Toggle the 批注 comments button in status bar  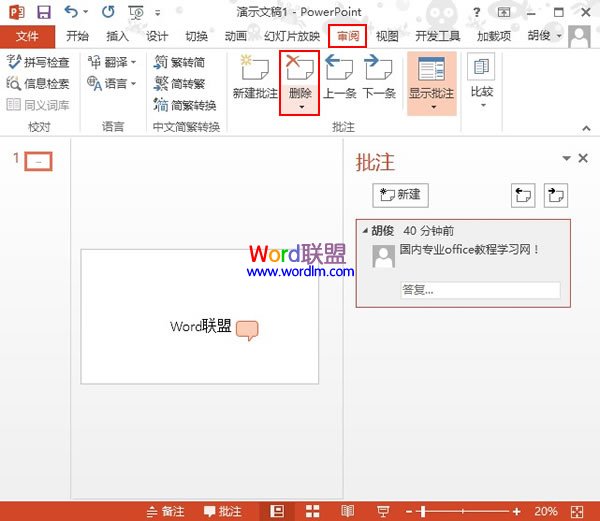(222, 511)
